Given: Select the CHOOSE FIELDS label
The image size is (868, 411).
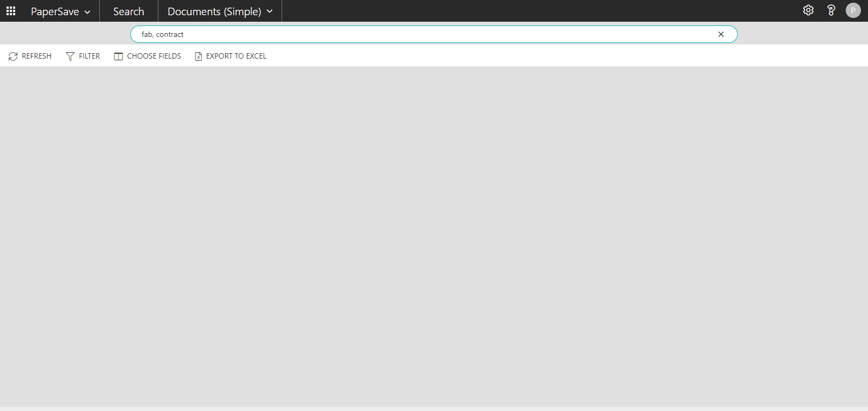Looking at the screenshot, I should click(154, 56).
